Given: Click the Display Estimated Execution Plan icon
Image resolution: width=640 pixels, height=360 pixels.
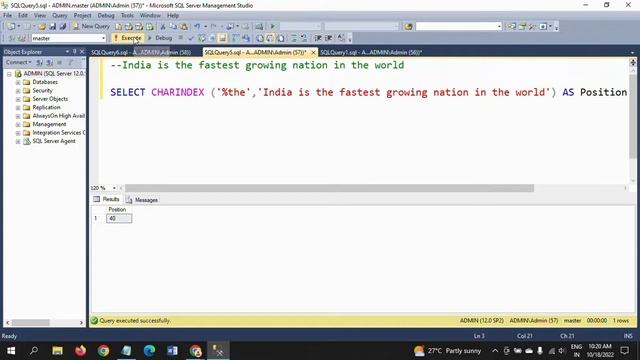Looking at the screenshot, I should tap(202, 38).
